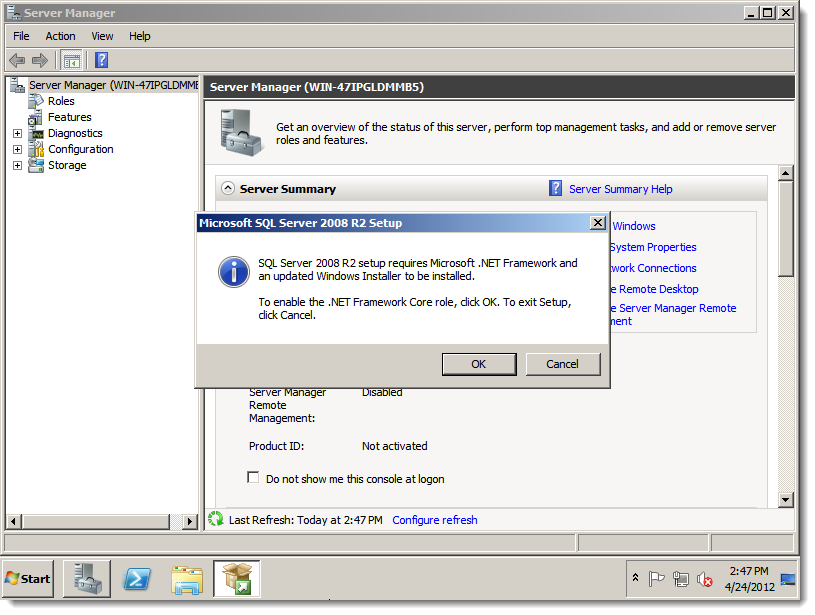Click the Server Summary Help question icon
Screen dimensions: 815x615
click(x=555, y=188)
